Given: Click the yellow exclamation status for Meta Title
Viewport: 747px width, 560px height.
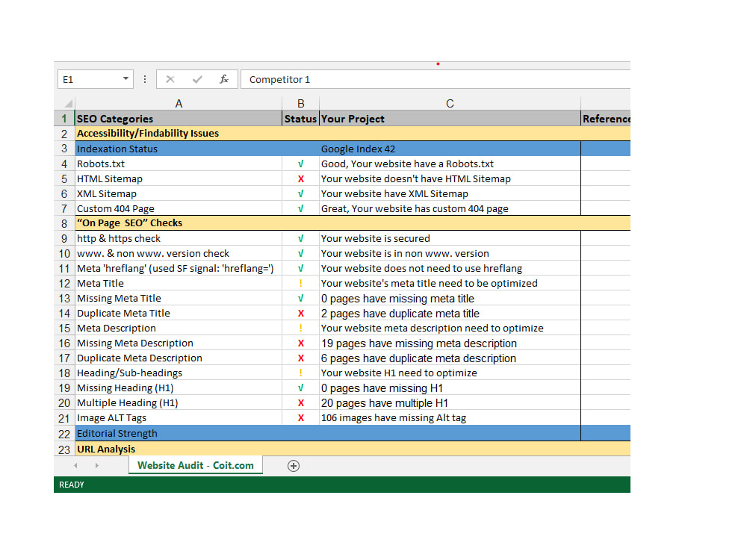Looking at the screenshot, I should tap(300, 283).
